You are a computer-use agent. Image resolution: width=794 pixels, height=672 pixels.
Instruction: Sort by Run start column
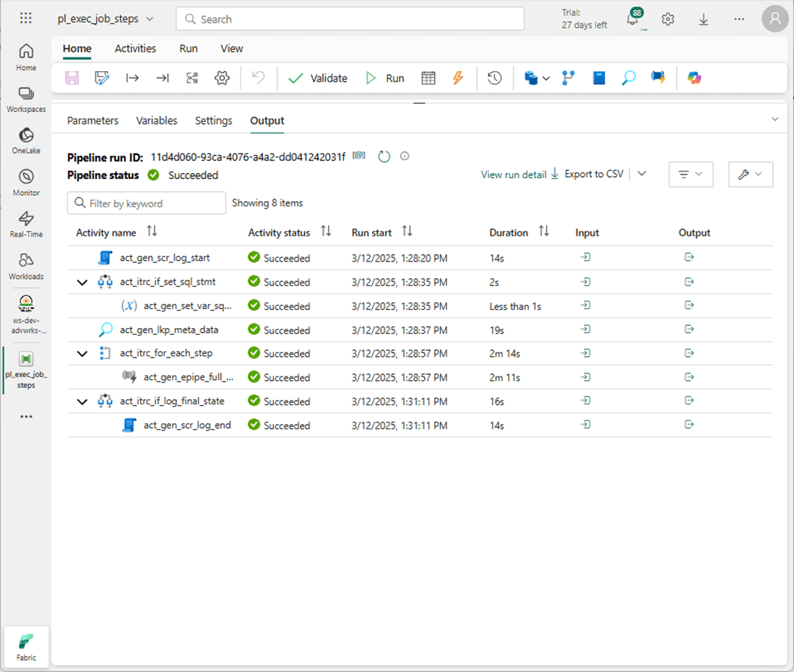[x=407, y=232]
